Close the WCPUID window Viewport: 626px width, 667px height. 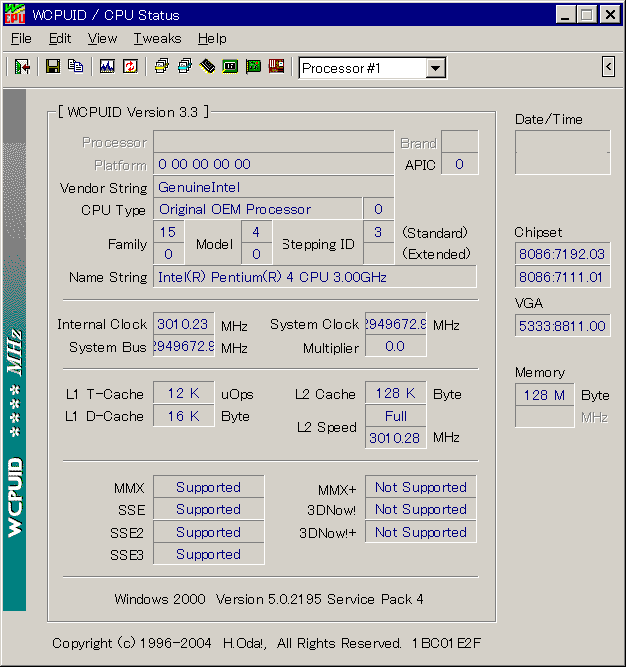pos(610,15)
